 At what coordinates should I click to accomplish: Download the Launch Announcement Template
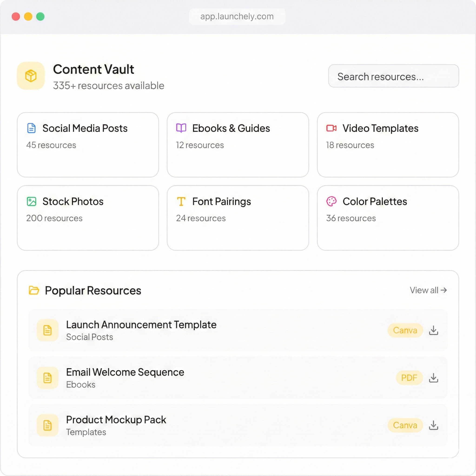click(x=433, y=331)
